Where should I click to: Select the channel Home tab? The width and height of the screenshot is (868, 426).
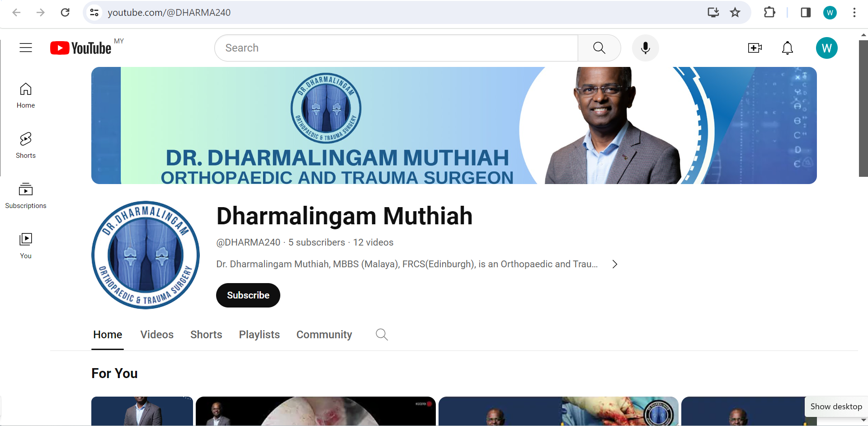click(108, 335)
